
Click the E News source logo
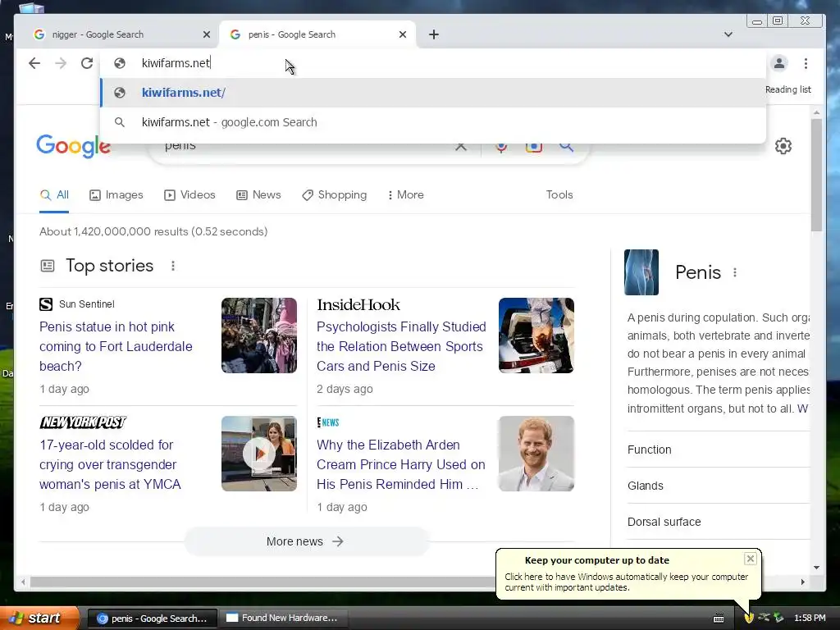click(x=328, y=422)
